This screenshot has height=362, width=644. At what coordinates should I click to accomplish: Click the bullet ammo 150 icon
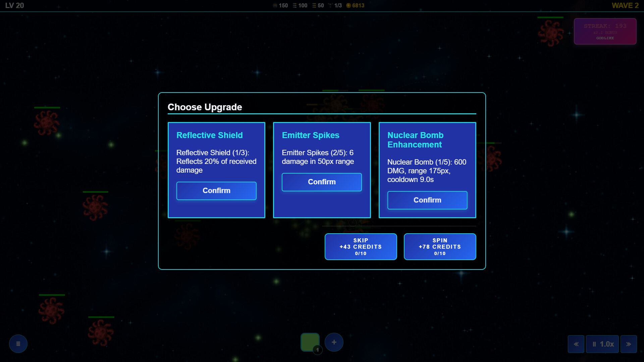pyautogui.click(x=275, y=5)
